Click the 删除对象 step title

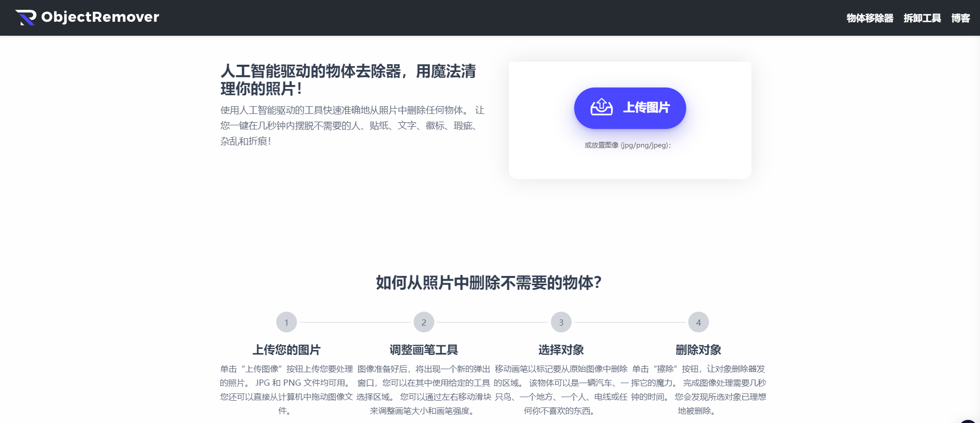click(698, 350)
